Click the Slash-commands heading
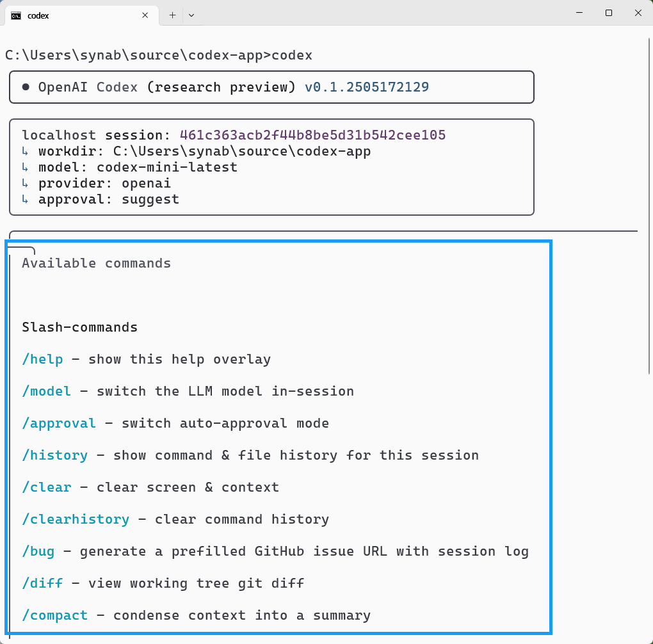653x644 pixels. coord(79,327)
